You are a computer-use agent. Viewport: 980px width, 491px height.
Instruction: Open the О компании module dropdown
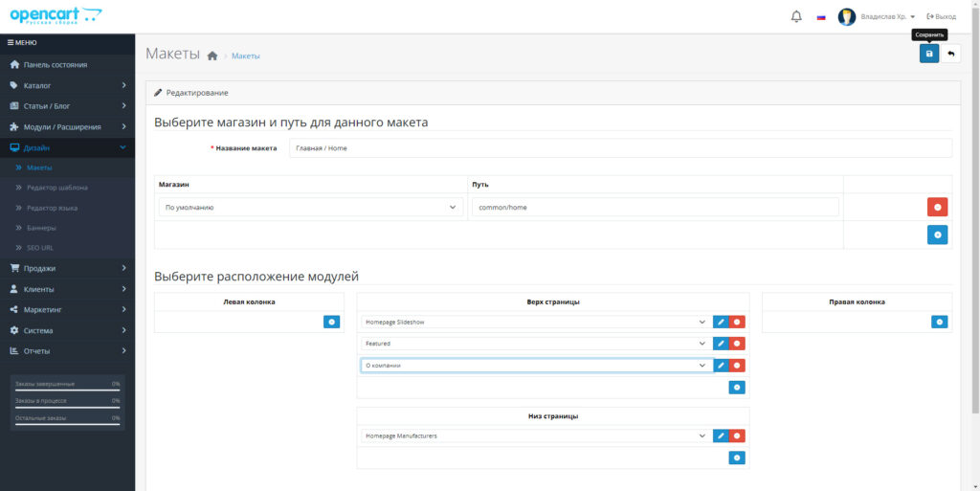pos(536,366)
